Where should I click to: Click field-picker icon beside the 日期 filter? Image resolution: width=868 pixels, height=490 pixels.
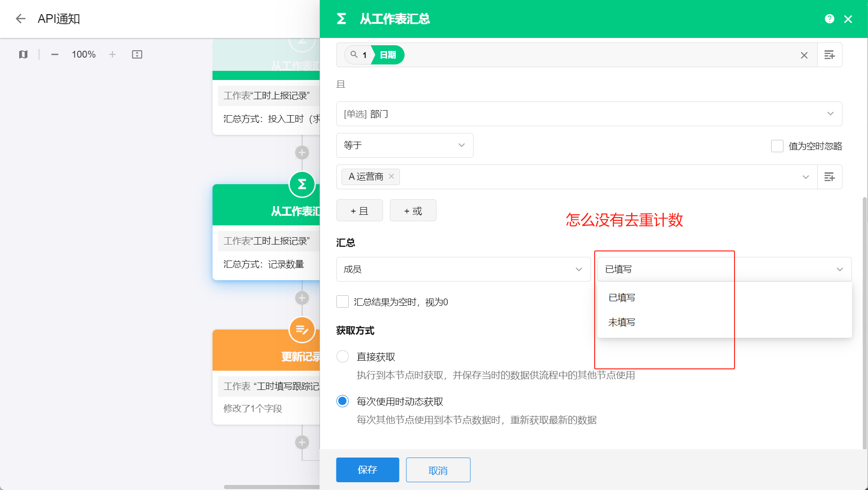click(829, 55)
